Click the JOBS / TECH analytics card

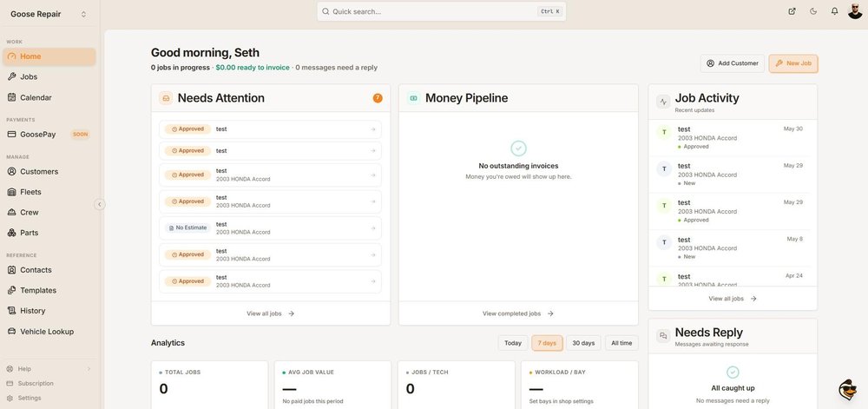point(457,386)
